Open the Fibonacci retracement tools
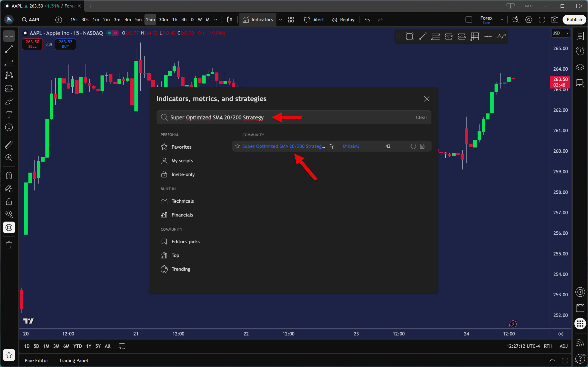588x367 pixels. click(9, 62)
